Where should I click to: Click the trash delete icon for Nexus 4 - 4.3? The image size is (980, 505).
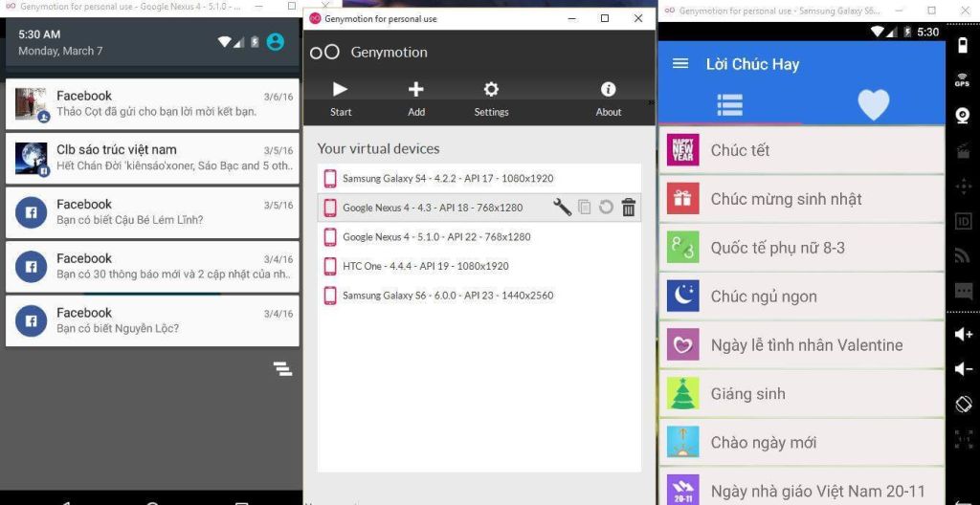[x=629, y=207]
